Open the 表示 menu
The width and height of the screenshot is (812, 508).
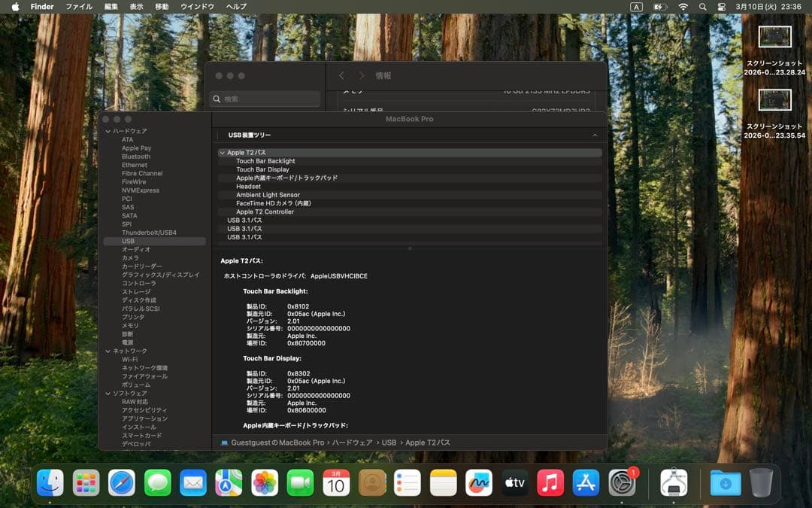pos(136,7)
